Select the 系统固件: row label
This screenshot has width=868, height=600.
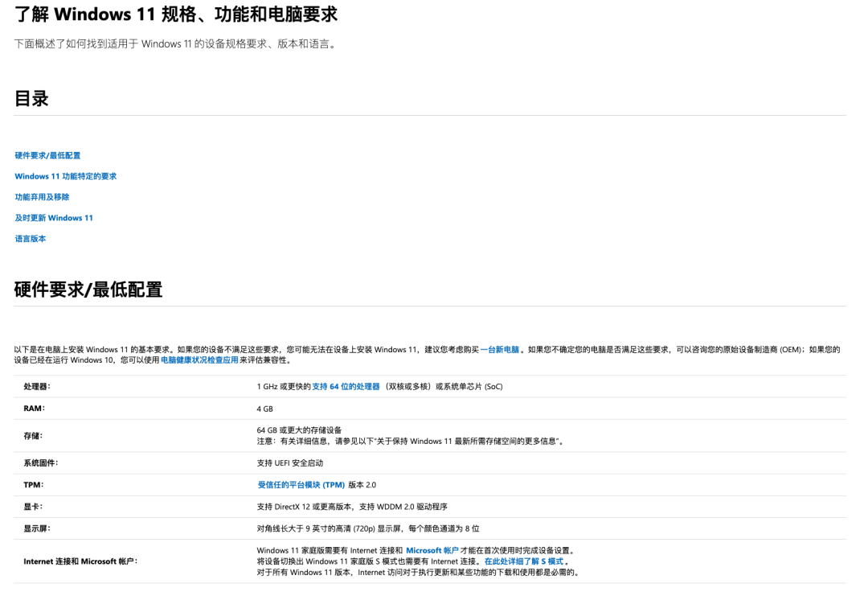(40, 463)
